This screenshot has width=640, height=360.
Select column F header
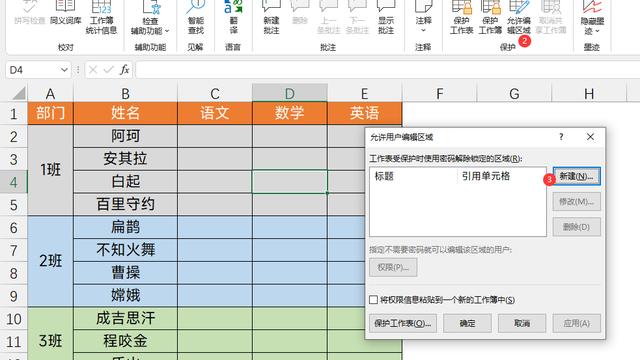tap(440, 93)
